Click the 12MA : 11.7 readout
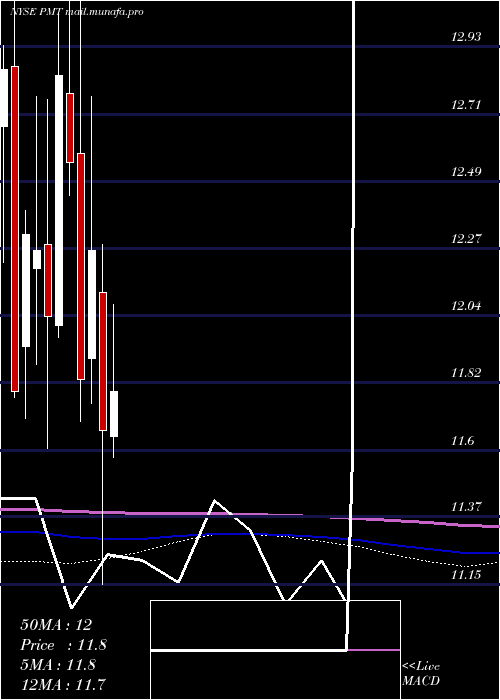500x700 pixels. 63,684
